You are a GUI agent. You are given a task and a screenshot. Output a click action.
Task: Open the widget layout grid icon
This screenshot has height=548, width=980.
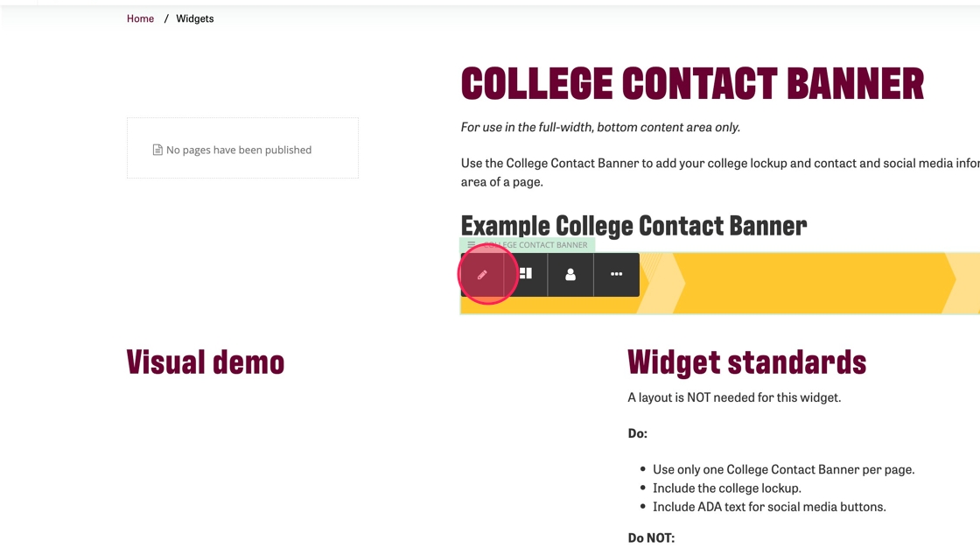(x=526, y=274)
